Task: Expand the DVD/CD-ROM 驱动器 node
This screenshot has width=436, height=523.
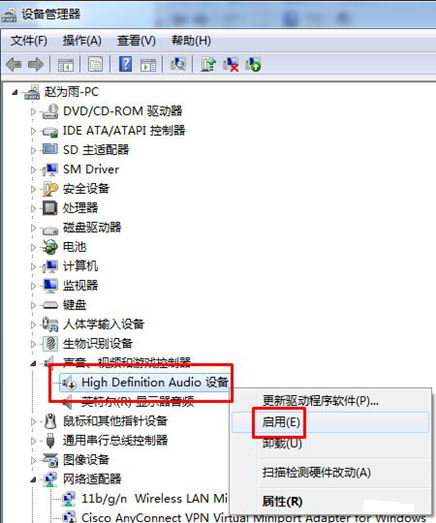Action: tap(33, 111)
